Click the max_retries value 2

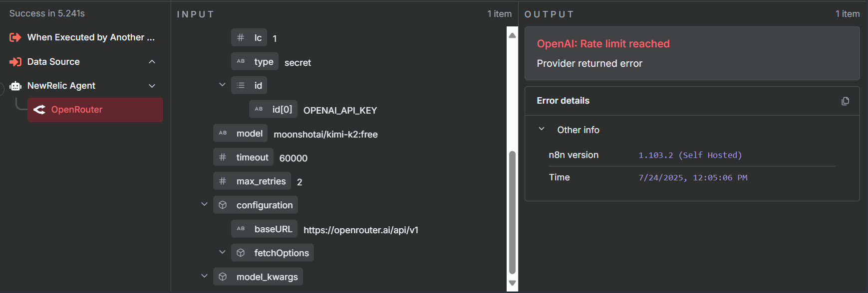[x=299, y=182]
